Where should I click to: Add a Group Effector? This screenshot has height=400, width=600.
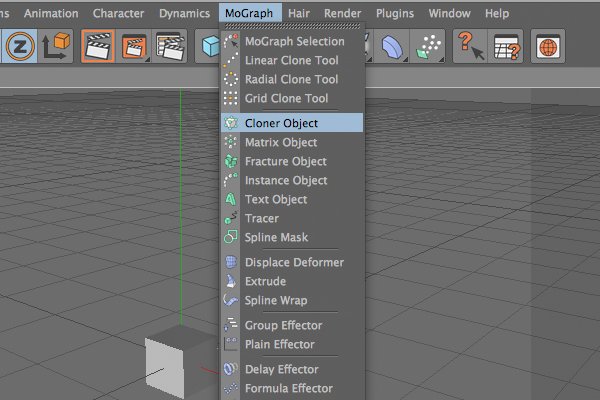(x=292, y=325)
